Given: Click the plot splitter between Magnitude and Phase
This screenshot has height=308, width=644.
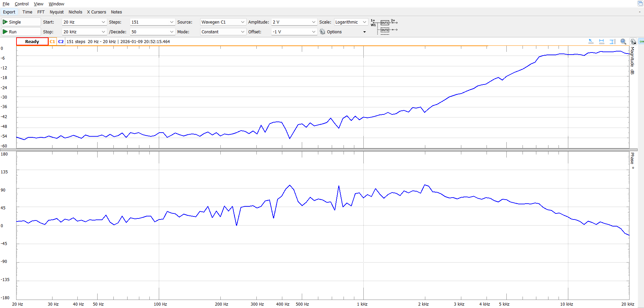Looking at the screenshot, I should click(322, 150).
